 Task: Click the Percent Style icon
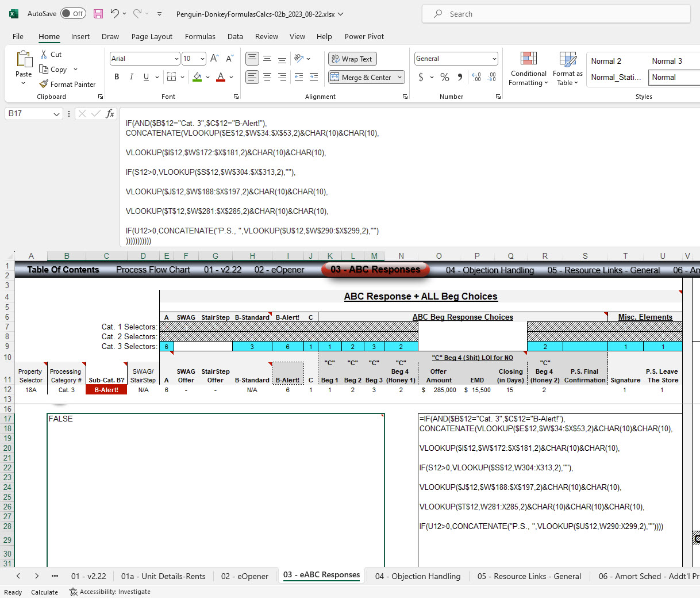click(445, 77)
